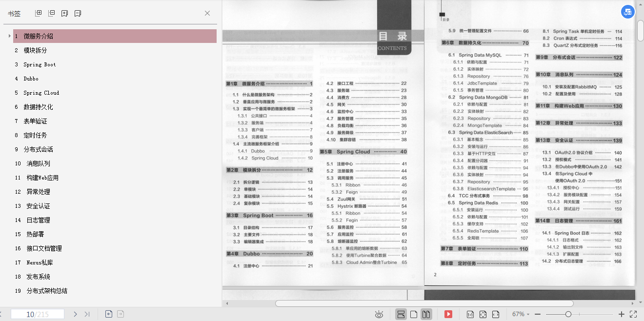
Task: Click the 5.4 Zuul网关 entry
Action: coord(366,199)
